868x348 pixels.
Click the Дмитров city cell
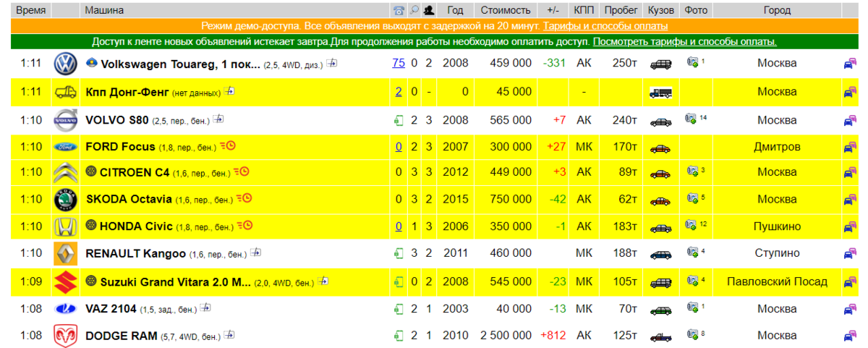click(x=777, y=147)
